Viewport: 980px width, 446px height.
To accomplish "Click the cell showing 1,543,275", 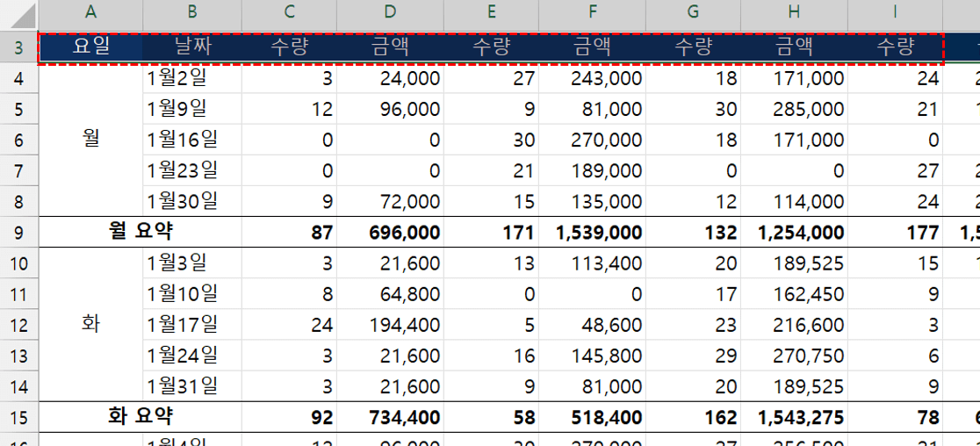I will coord(794,416).
